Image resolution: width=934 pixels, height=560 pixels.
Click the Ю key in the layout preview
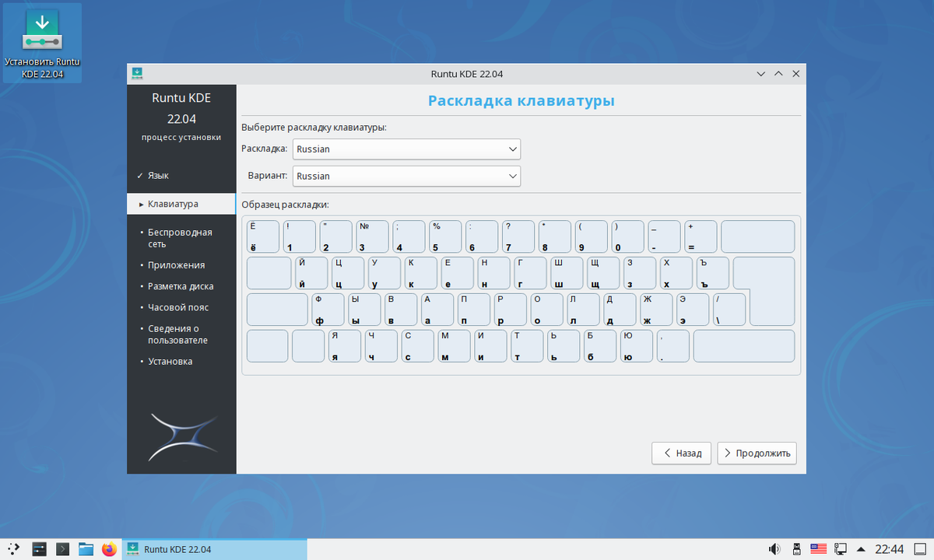pyautogui.click(x=637, y=346)
